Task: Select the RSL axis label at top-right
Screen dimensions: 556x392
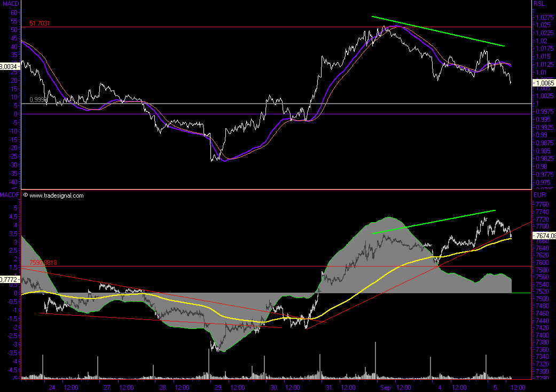Action: (x=539, y=4)
